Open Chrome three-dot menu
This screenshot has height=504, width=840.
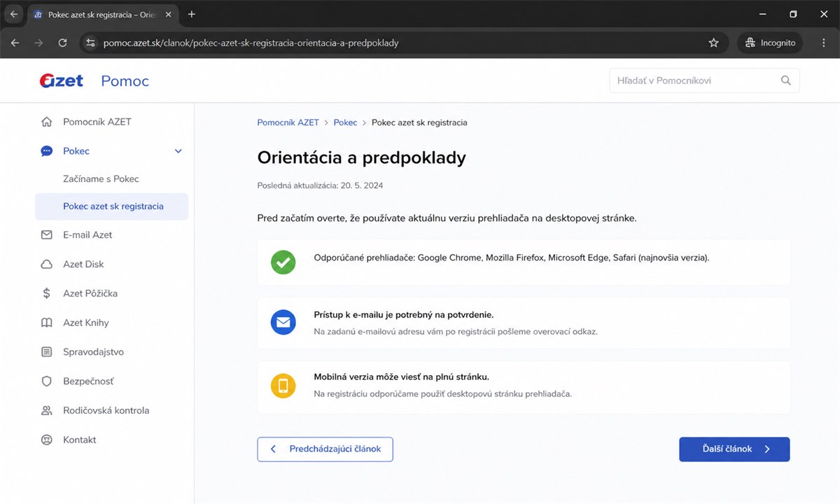[825, 43]
